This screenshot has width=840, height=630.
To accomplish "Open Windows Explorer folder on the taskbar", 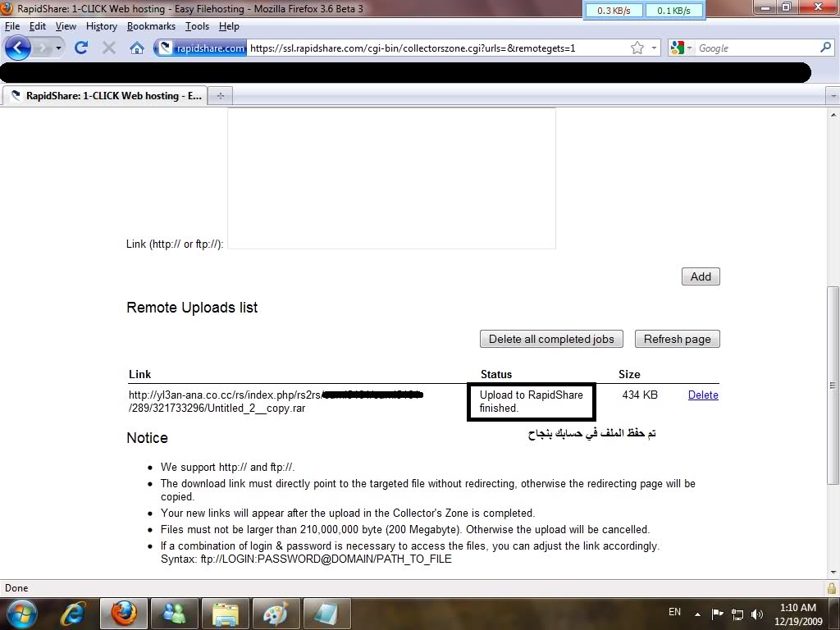I will click(225, 614).
